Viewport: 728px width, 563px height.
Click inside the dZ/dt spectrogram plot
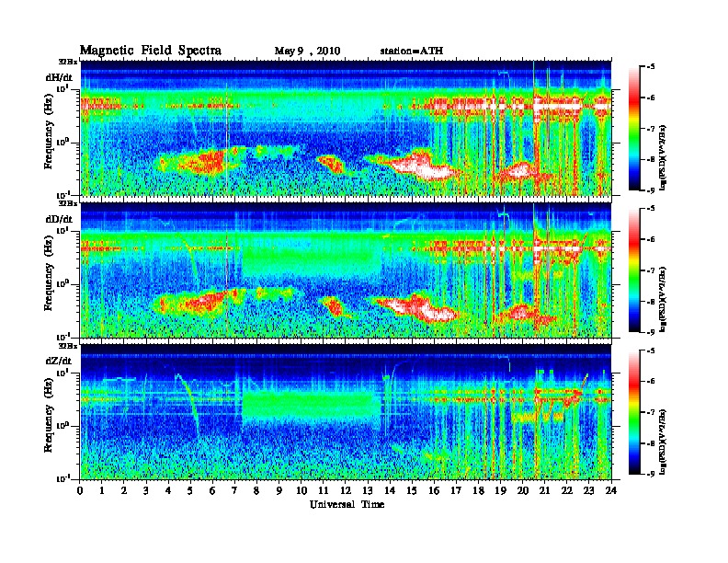click(346, 412)
